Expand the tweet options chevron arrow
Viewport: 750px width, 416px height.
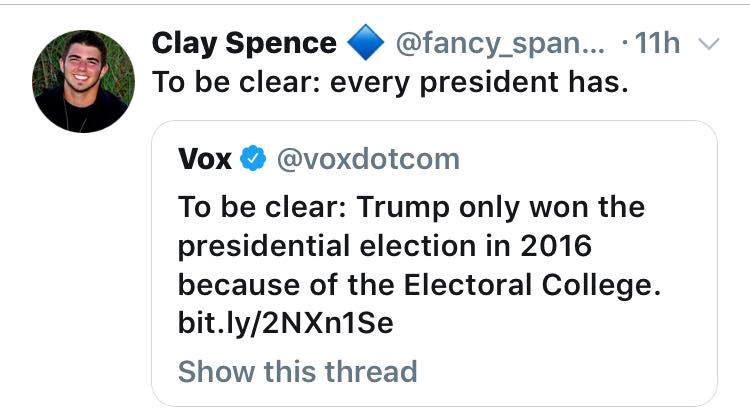tap(709, 44)
